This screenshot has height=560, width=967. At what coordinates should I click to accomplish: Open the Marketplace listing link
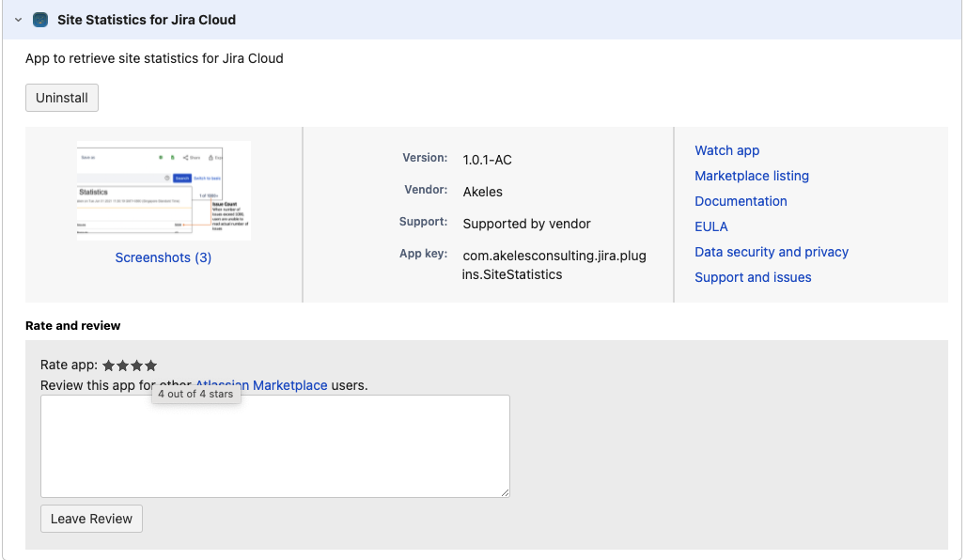click(751, 176)
